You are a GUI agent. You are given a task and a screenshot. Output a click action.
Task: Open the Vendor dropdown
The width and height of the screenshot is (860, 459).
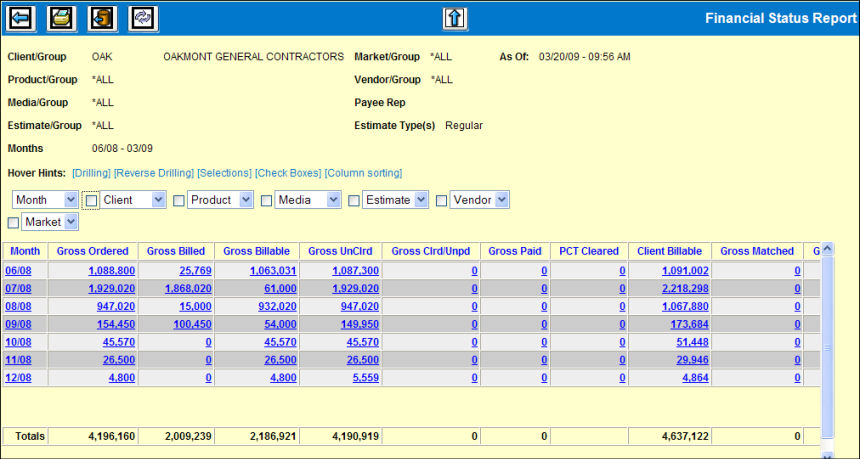[x=479, y=200]
